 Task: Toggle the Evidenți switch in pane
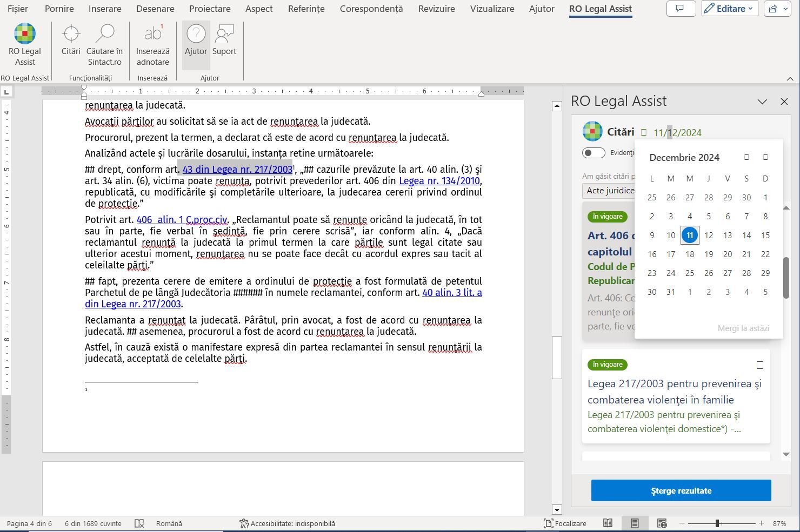(x=594, y=153)
